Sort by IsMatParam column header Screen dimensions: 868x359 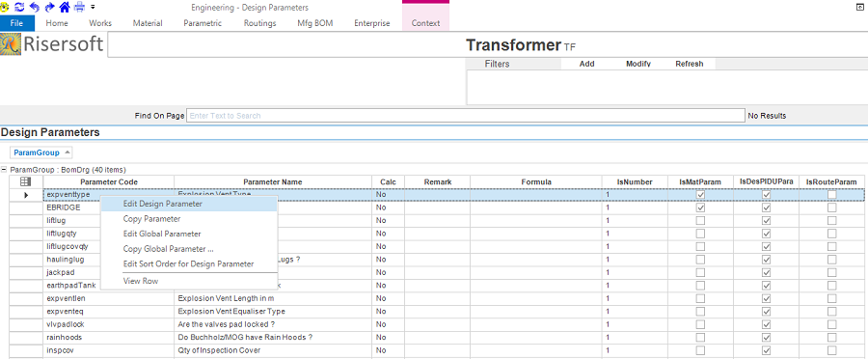pos(700,181)
